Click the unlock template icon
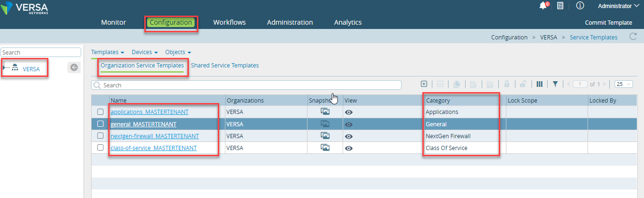Screen dimensions: 644x198 tap(523, 84)
